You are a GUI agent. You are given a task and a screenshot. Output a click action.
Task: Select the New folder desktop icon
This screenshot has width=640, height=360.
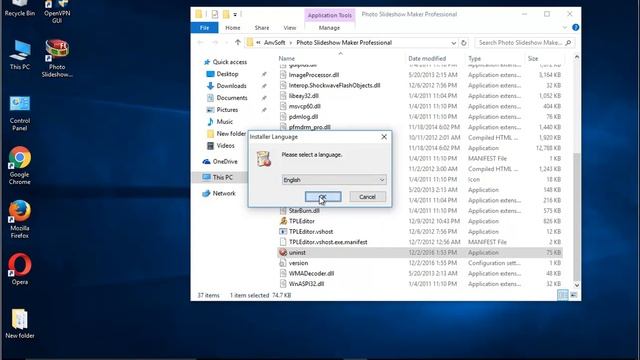pyautogui.click(x=20, y=324)
